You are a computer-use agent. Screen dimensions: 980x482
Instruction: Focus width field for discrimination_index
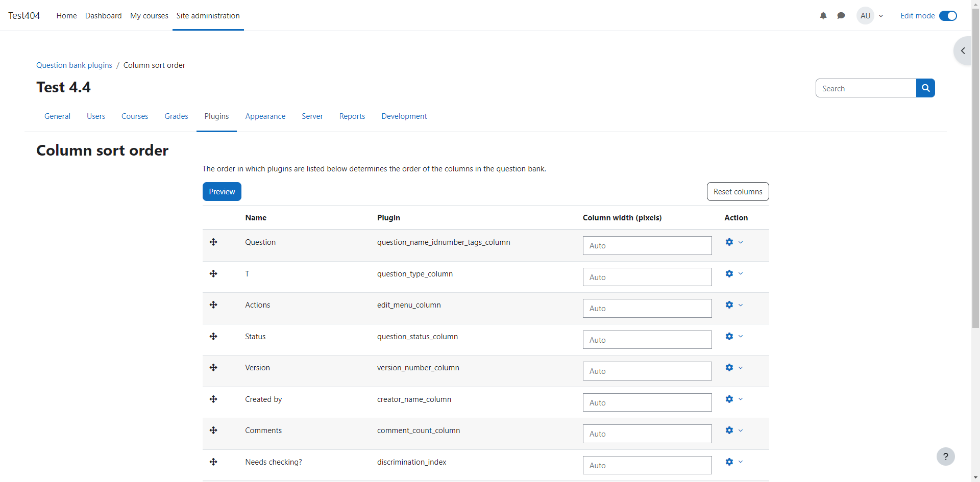point(647,465)
